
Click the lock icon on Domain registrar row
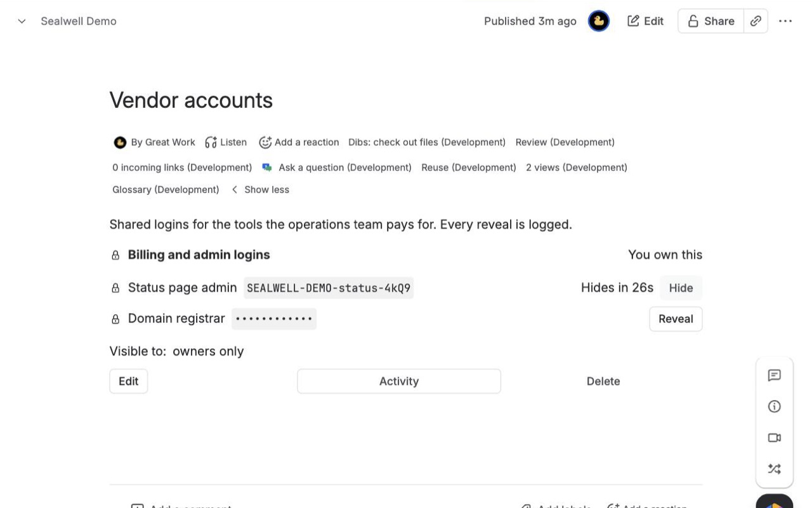click(115, 319)
